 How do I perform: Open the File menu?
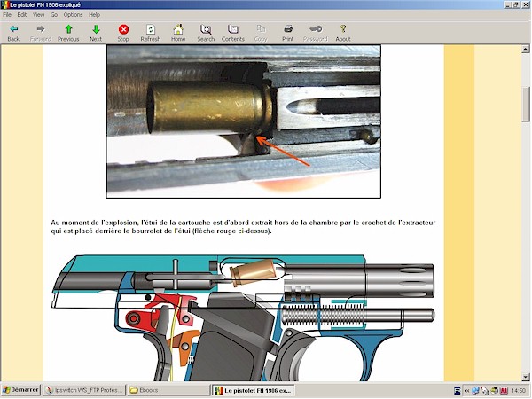[7, 14]
